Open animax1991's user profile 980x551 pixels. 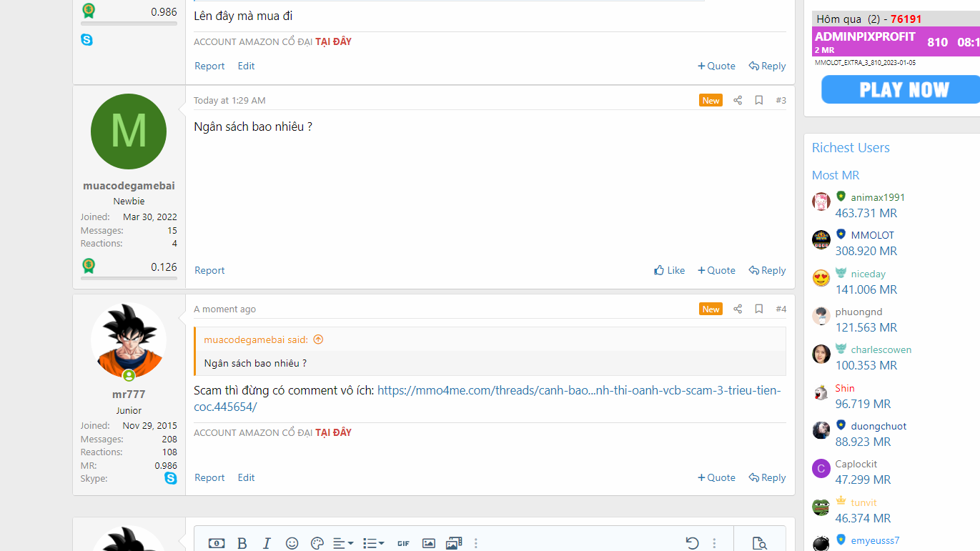pos(878,197)
